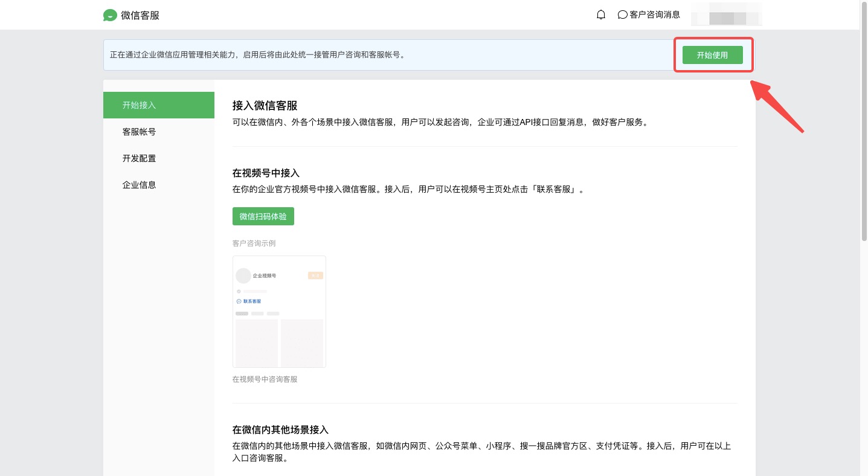The image size is (868, 476).
Task: Click the 接入微信客服 heading
Action: 264,105
